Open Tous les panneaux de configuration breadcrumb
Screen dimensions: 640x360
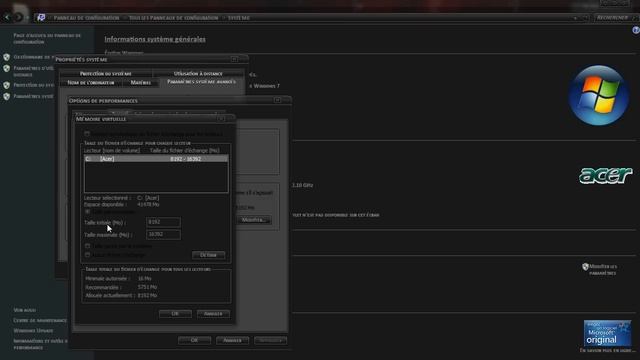pos(173,18)
